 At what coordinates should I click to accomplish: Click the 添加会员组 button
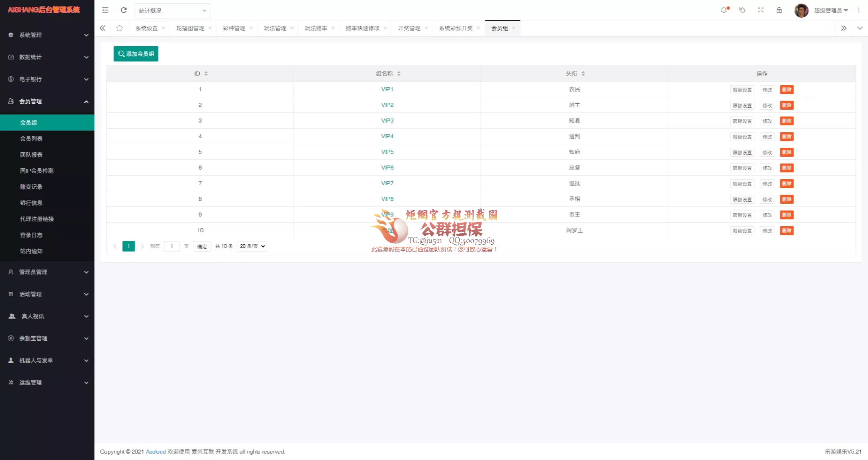point(136,54)
